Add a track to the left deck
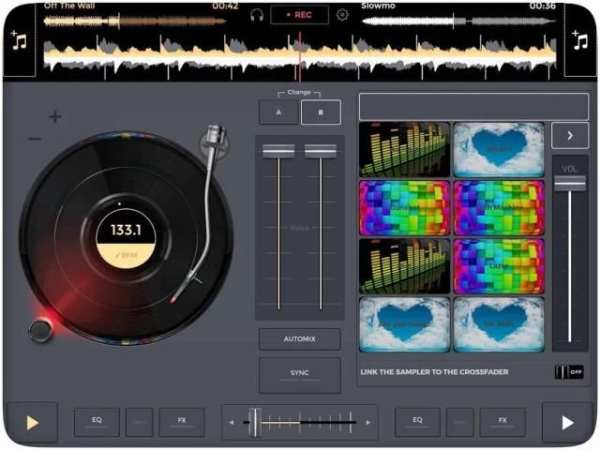The image size is (600, 450). tap(19, 41)
